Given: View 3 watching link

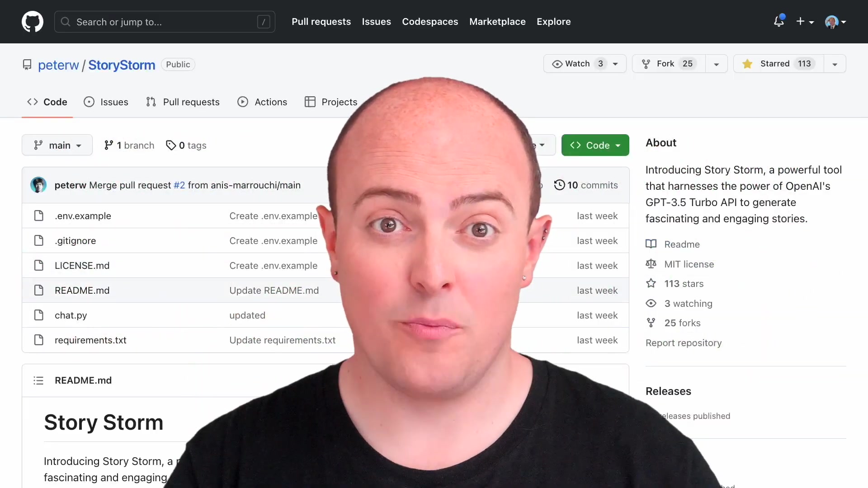Looking at the screenshot, I should (x=688, y=304).
